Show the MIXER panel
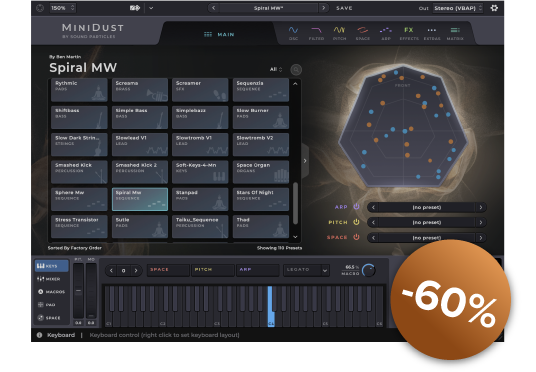Image resolution: width=536 pixels, height=372 pixels. point(49,279)
